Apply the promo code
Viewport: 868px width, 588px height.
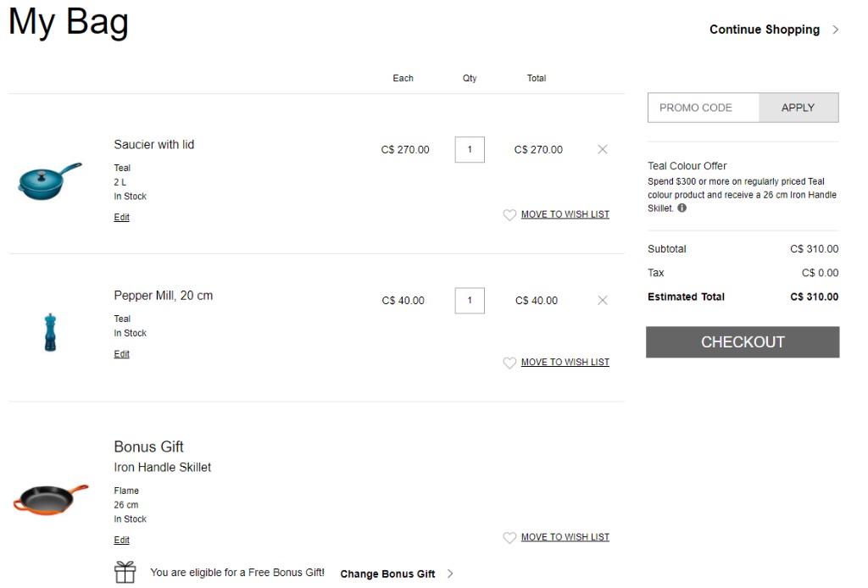[x=798, y=108]
